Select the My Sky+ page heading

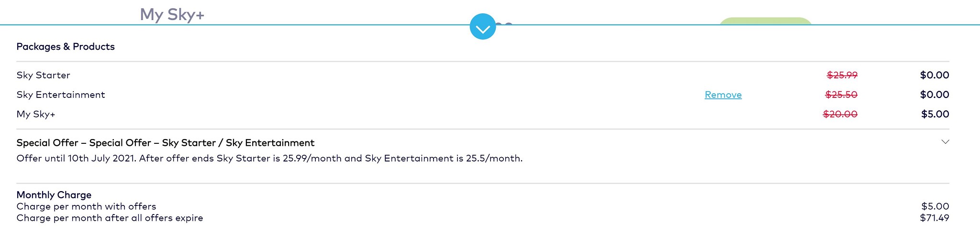[x=172, y=14]
